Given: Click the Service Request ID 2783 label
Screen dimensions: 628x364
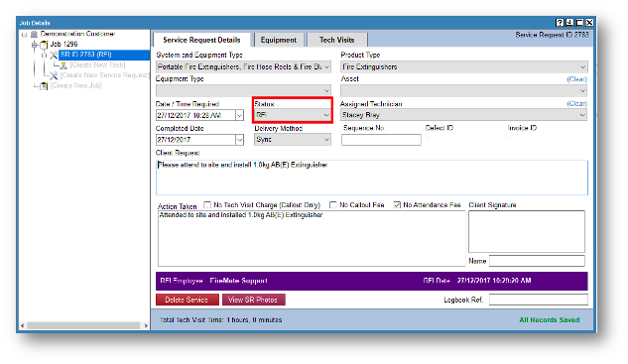Looking at the screenshot, I should click(552, 35).
